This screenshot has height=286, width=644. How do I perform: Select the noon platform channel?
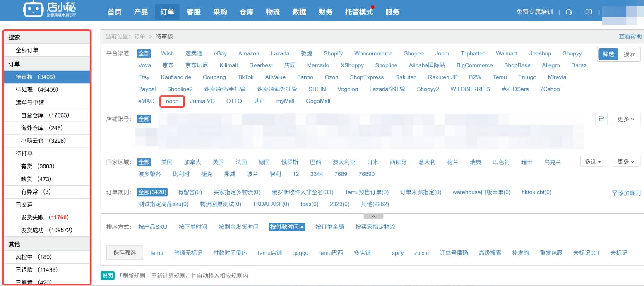pos(172,101)
